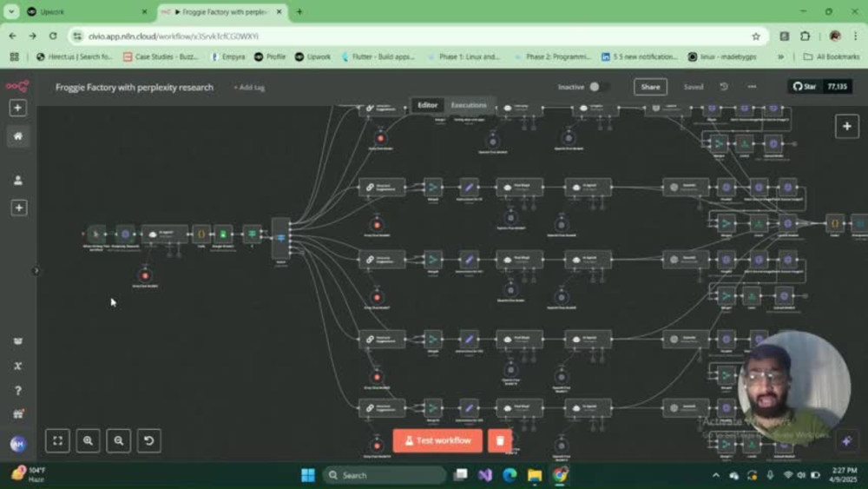The width and height of the screenshot is (868, 489).
Task: Open the workflow history icon
Action: click(x=724, y=87)
